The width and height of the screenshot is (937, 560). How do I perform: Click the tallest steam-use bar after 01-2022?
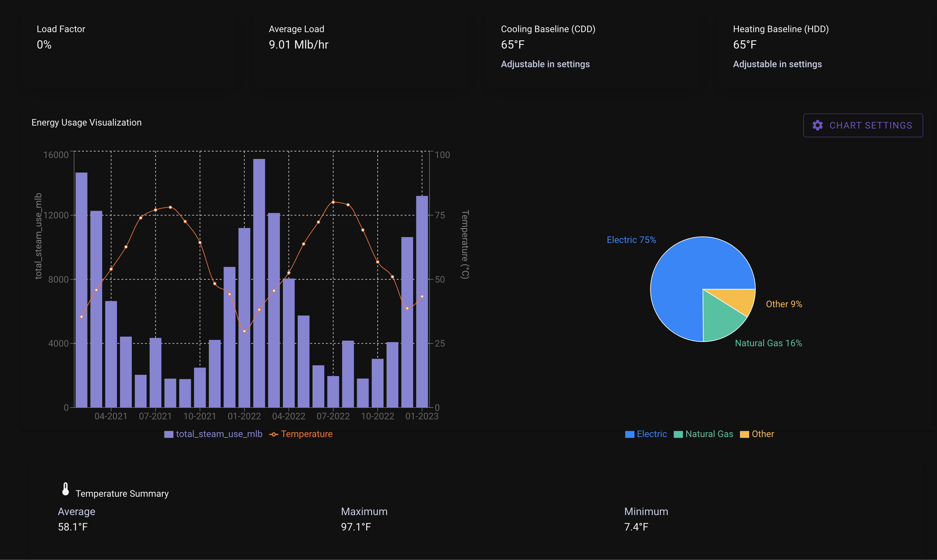pos(259,283)
